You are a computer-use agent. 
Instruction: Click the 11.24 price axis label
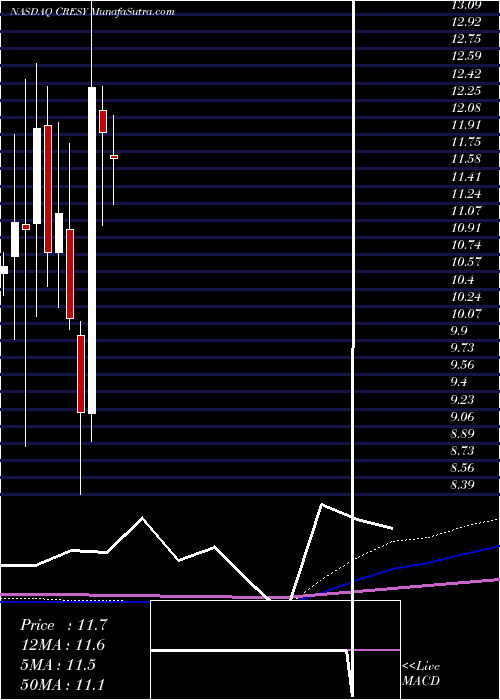[x=467, y=194]
